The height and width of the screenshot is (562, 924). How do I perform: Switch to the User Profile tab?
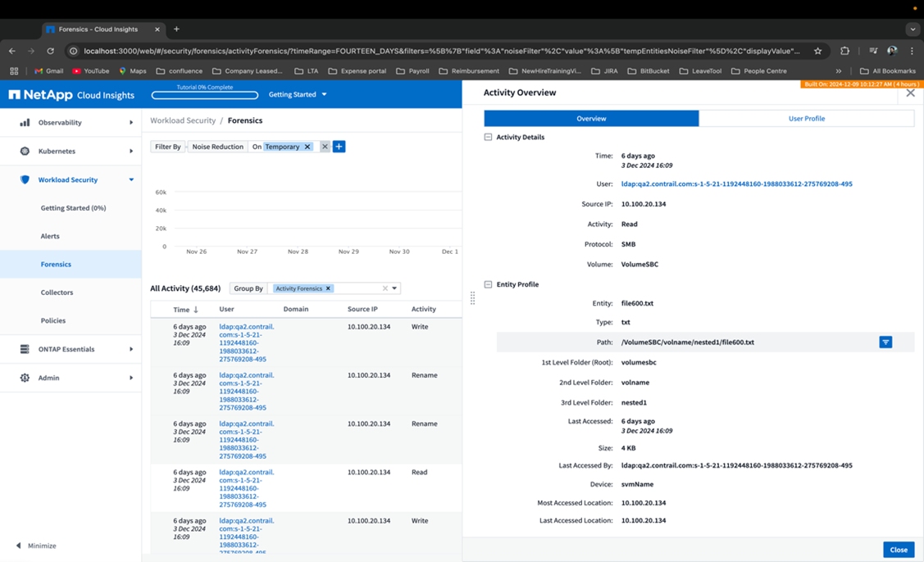pyautogui.click(x=807, y=118)
